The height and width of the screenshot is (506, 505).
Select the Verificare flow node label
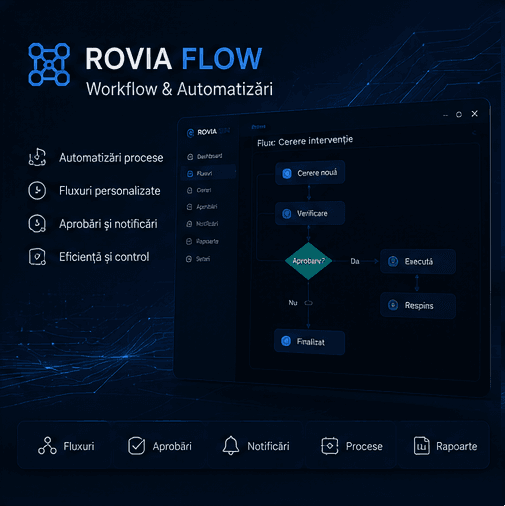[x=312, y=213]
